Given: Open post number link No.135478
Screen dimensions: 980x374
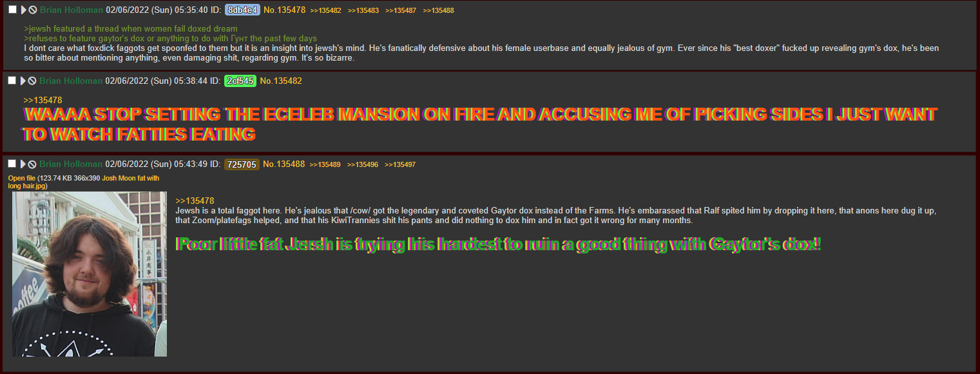Looking at the screenshot, I should tap(284, 10).
